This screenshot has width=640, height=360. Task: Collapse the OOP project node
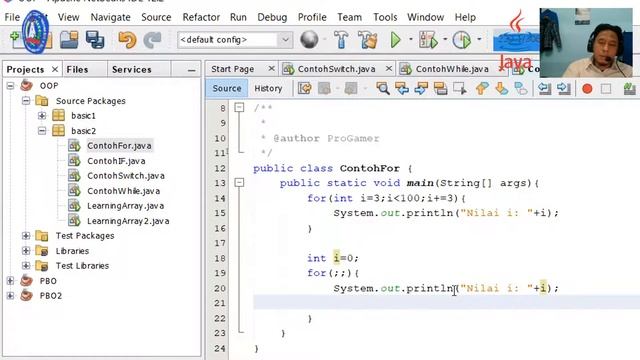11,86
